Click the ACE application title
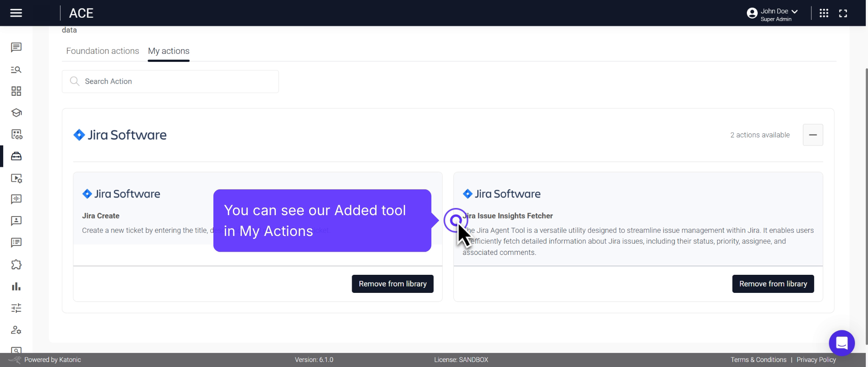This screenshot has height=367, width=868. pos(81,13)
